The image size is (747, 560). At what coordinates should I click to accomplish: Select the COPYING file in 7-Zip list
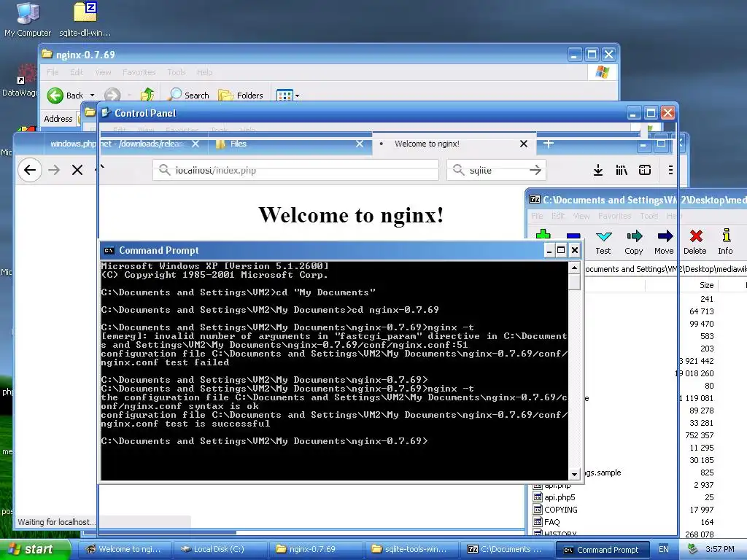tap(561, 510)
